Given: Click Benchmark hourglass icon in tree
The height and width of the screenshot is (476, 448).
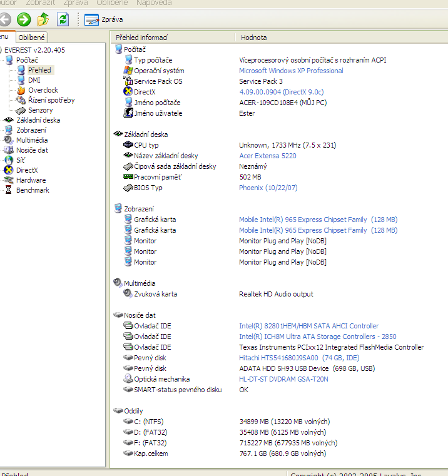Looking at the screenshot, I should (x=9, y=190).
